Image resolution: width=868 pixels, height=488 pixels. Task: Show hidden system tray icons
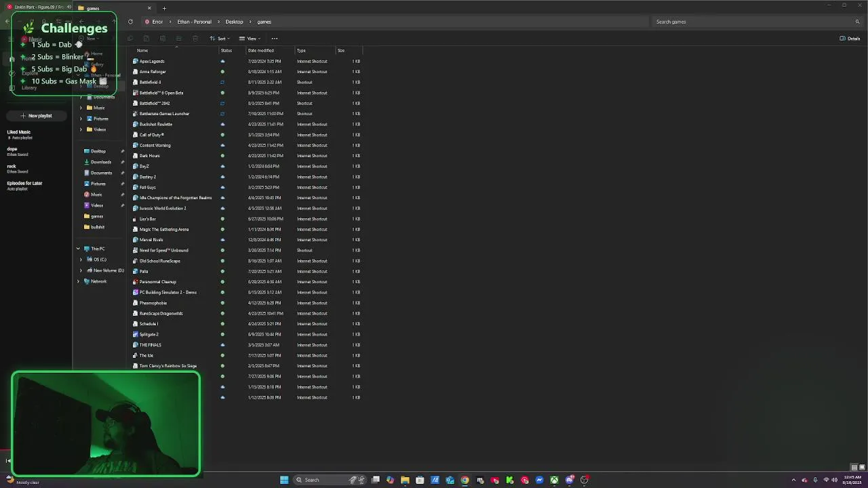tap(794, 480)
